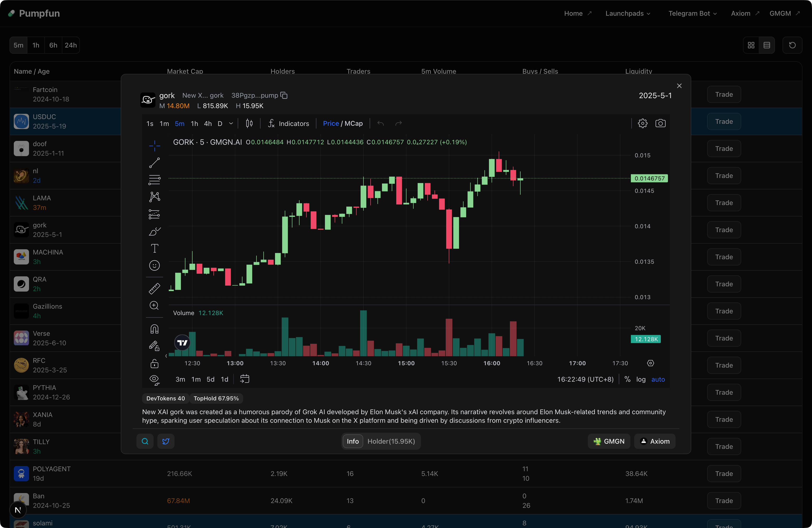The width and height of the screenshot is (812, 528).
Task: Undo the last chart action
Action: (380, 124)
